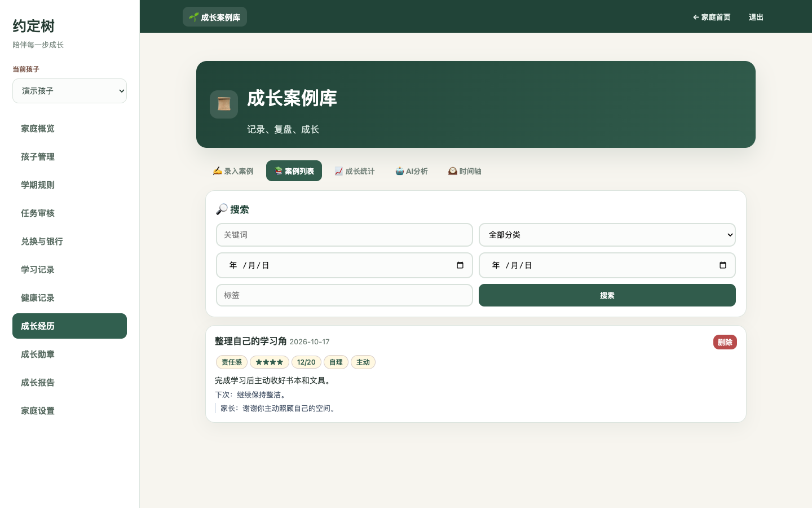The image size is (812, 508).
Task: Navigate to 学期规则 in sidebar
Action: (69, 185)
